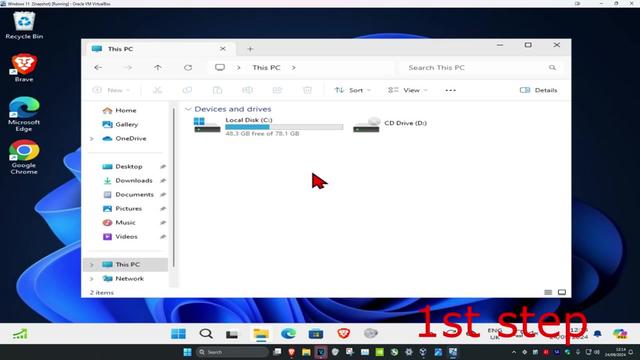
Task: Click the Local Disk (C:) capacity bar
Action: click(x=284, y=127)
